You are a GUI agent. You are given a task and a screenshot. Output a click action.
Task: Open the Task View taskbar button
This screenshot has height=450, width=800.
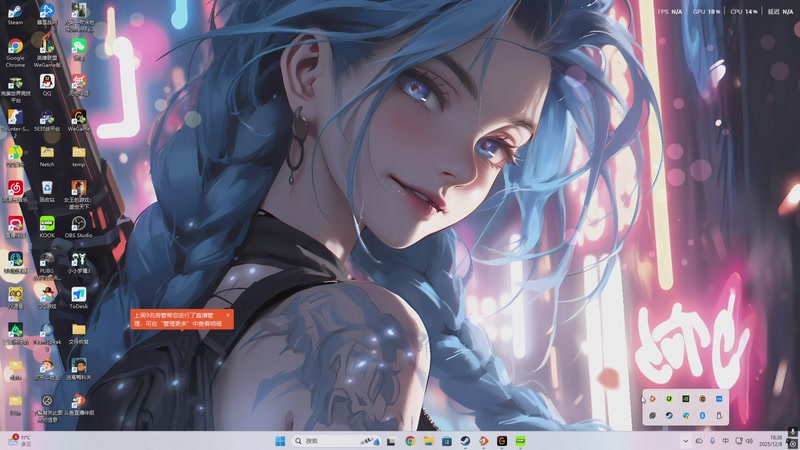pyautogui.click(x=391, y=441)
